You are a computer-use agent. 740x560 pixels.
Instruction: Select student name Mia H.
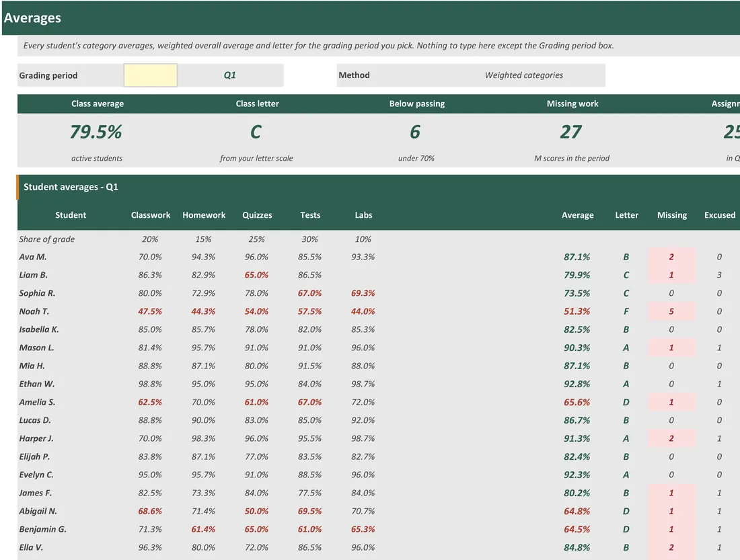32,366
